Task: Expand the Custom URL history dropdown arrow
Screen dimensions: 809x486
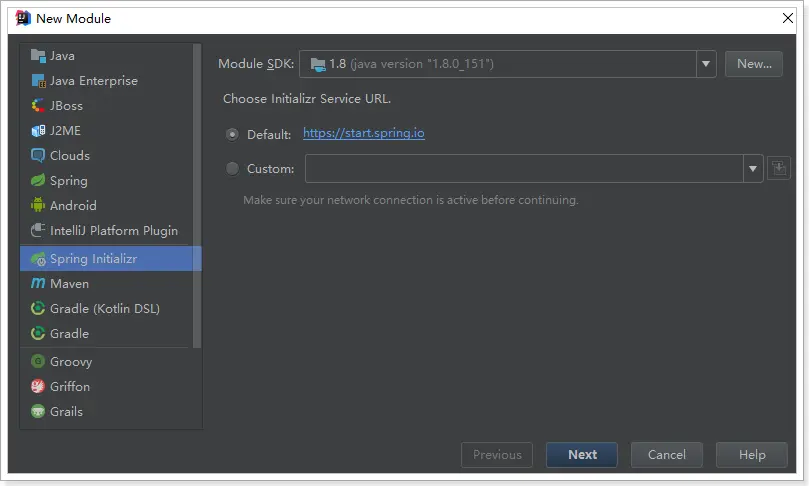Action: pos(754,169)
